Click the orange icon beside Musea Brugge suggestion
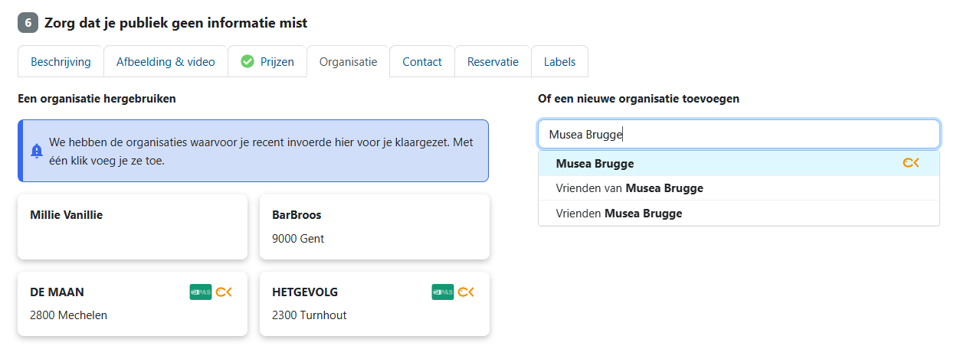Viewport: 980px width, 349px height. 910,163
